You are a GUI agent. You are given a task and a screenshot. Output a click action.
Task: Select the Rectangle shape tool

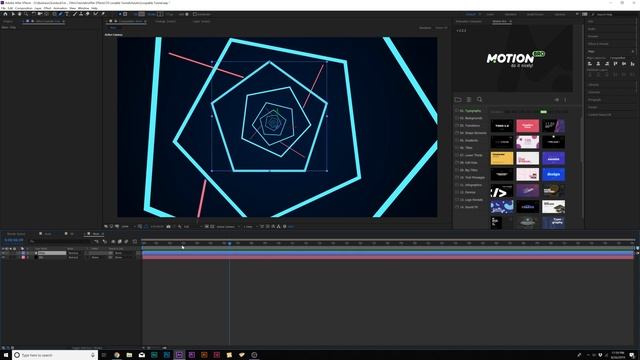[54, 14]
